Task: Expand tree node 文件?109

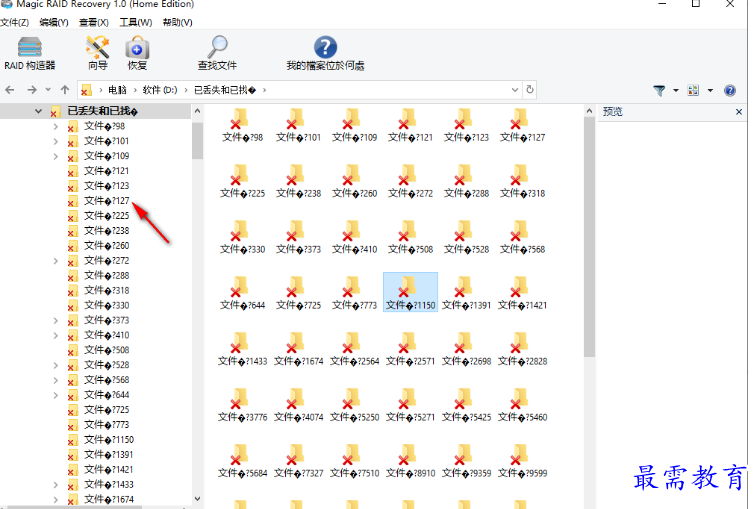Action: 55,156
